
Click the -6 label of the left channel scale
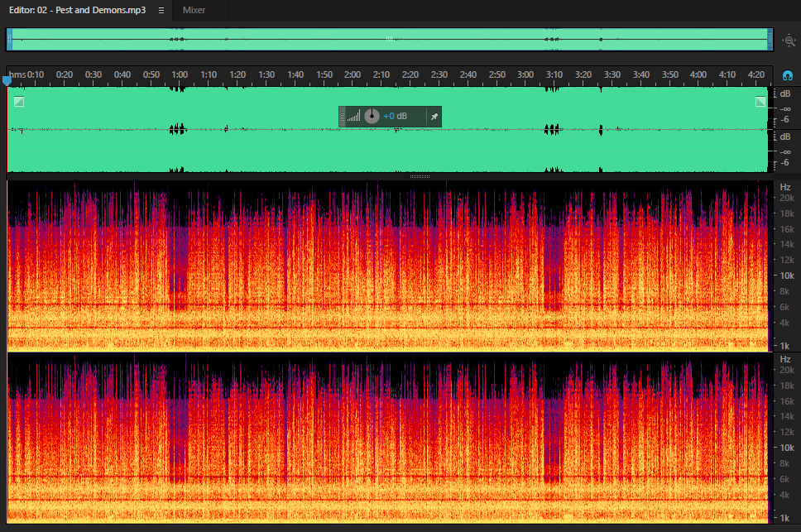pos(784,119)
